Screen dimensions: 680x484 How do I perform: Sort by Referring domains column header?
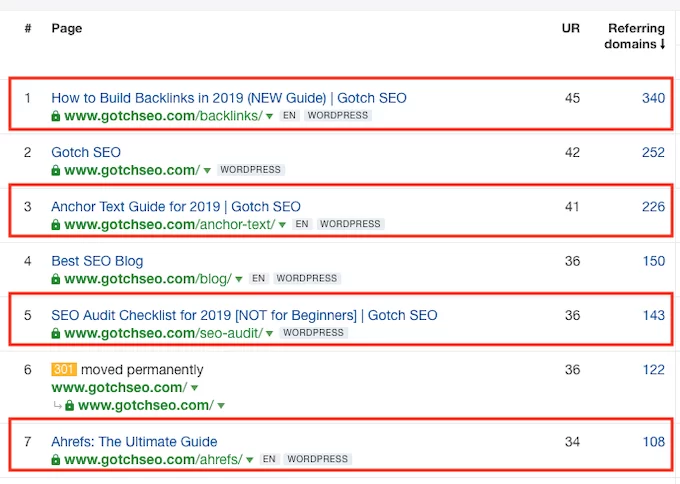click(x=634, y=36)
